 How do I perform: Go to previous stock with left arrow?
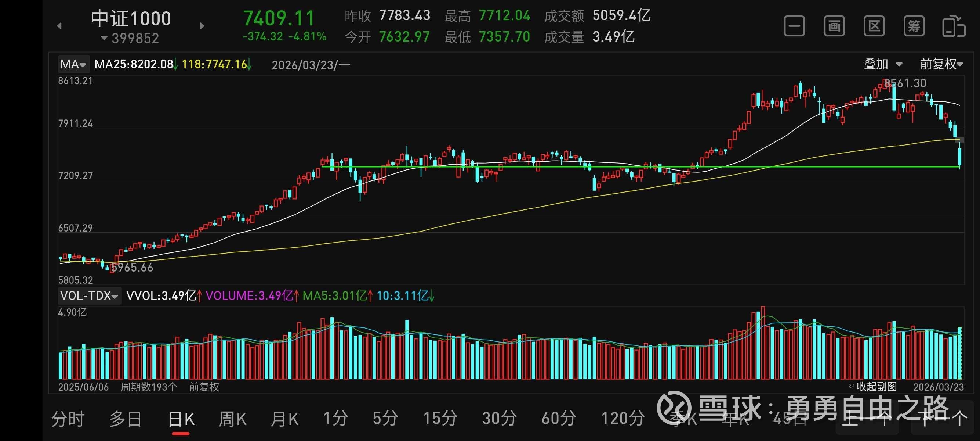[x=59, y=26]
